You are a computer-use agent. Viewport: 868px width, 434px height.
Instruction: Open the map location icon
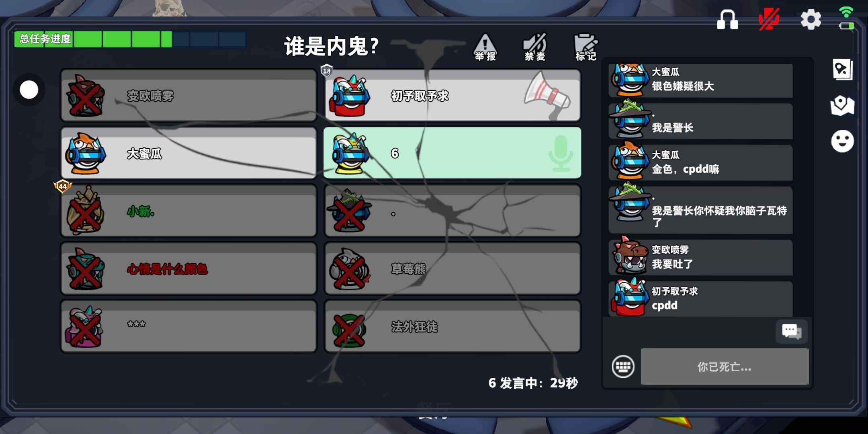pos(842,105)
